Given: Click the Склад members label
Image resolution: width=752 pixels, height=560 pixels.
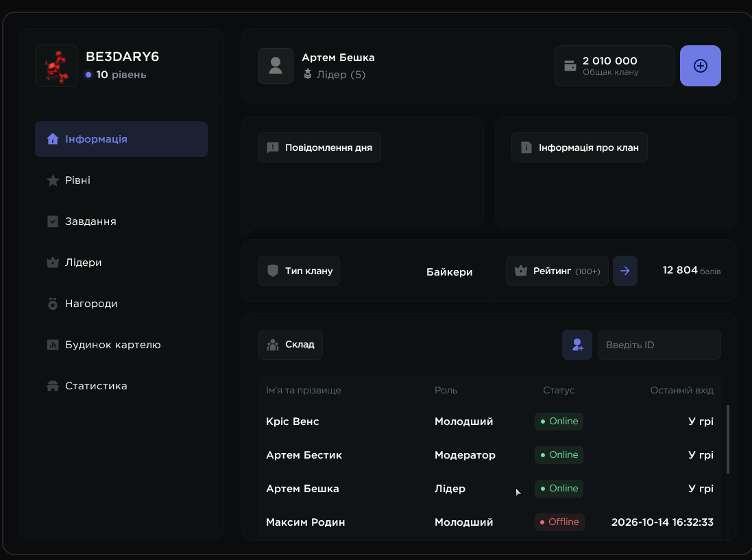Looking at the screenshot, I should (x=290, y=345).
